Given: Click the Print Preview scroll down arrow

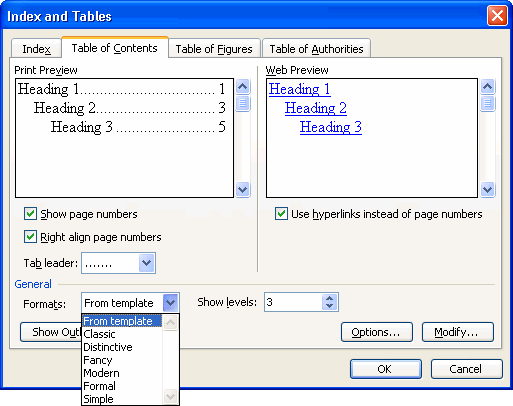Looking at the screenshot, I should [243, 190].
